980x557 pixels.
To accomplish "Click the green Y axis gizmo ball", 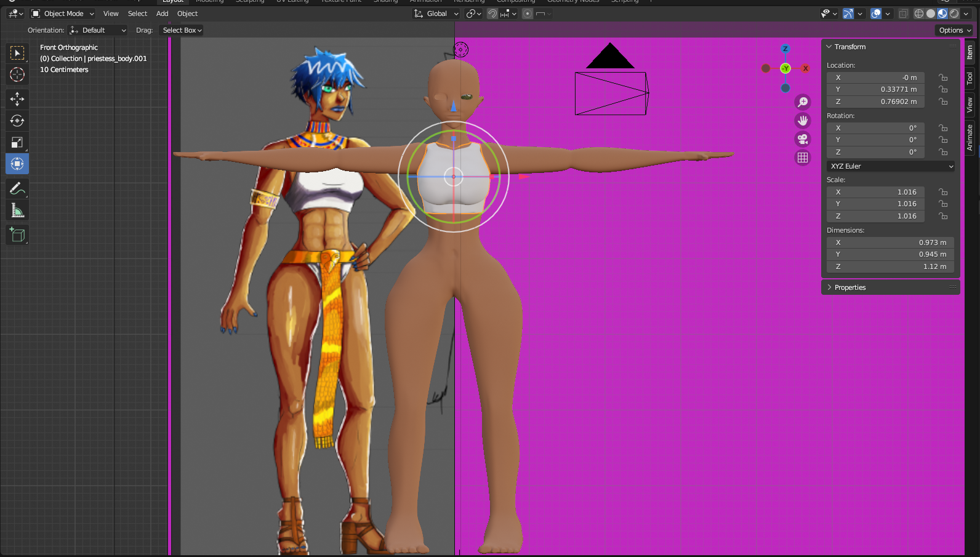I will pos(785,68).
